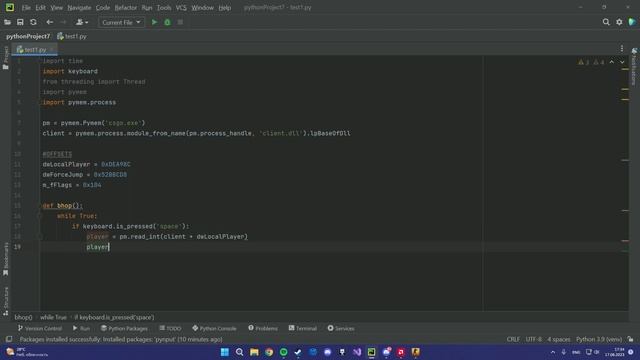The width and height of the screenshot is (640, 360).
Task: Open the Refactor menu
Action: [x=126, y=7]
